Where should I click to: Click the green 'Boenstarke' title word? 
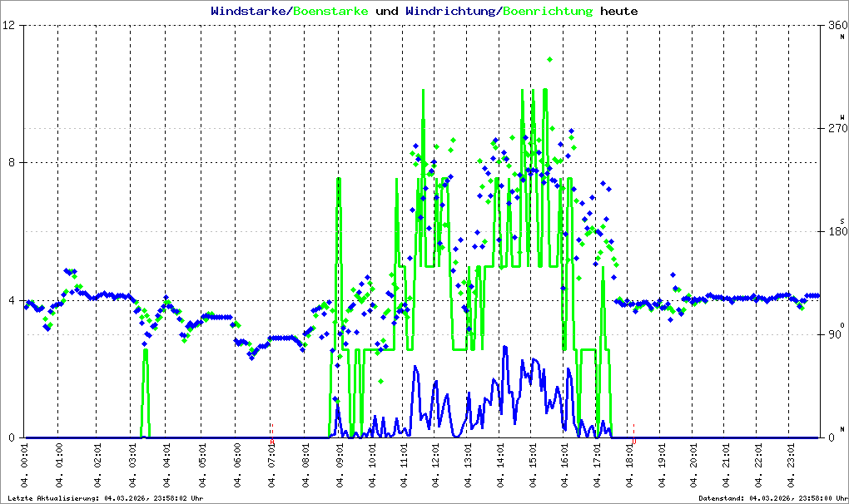(x=330, y=11)
